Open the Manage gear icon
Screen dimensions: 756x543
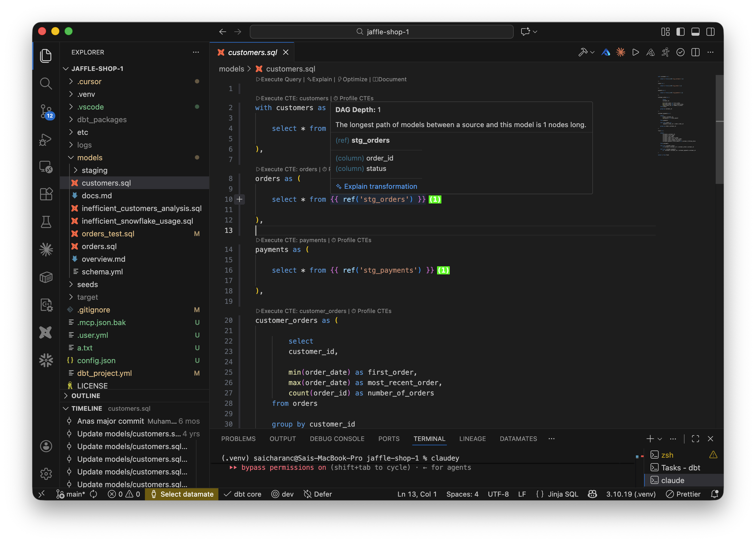coord(46,473)
